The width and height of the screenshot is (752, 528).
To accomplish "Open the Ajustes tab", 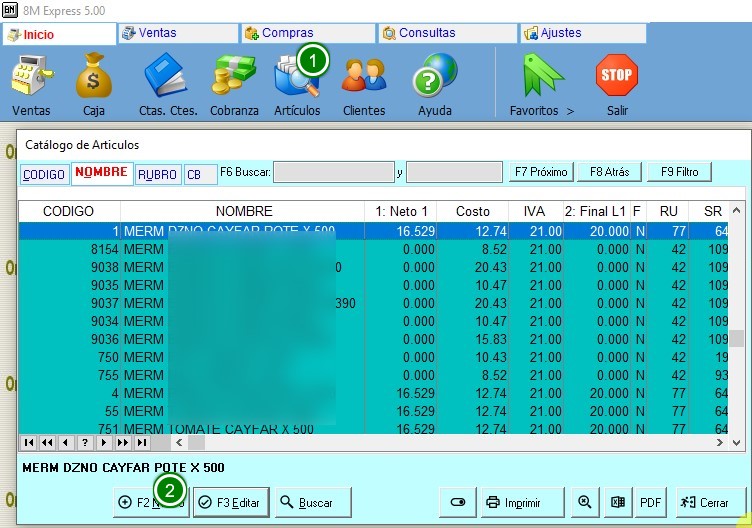I will click(x=583, y=33).
